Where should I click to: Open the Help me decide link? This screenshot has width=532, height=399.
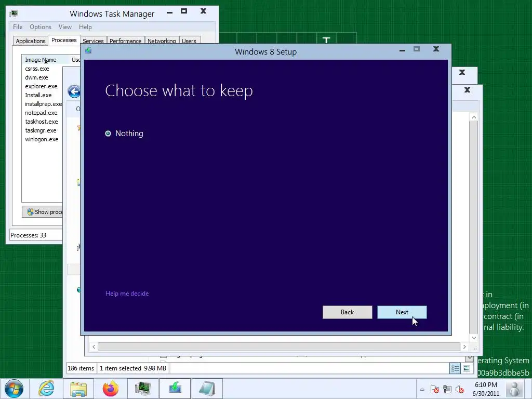[127, 294]
